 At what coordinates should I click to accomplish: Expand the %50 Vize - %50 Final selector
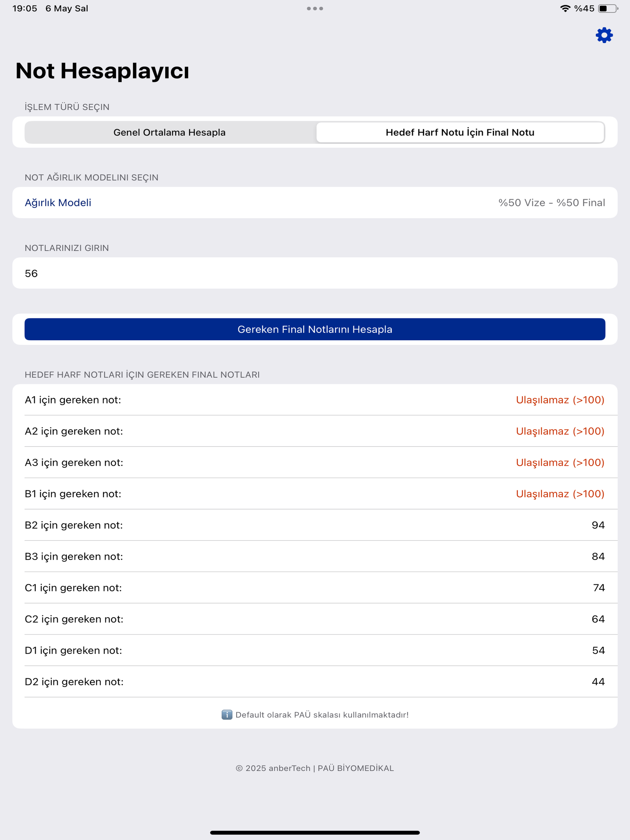pyautogui.click(x=551, y=202)
